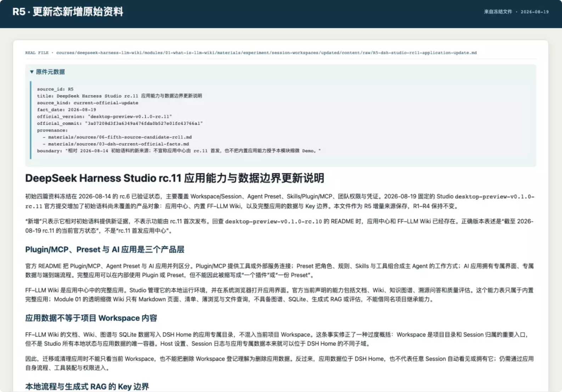Click the 06-fifth-source-candidate-rc11.md provenance entry
Image resolution: width=562 pixels, height=392 pixels.
coord(117,137)
